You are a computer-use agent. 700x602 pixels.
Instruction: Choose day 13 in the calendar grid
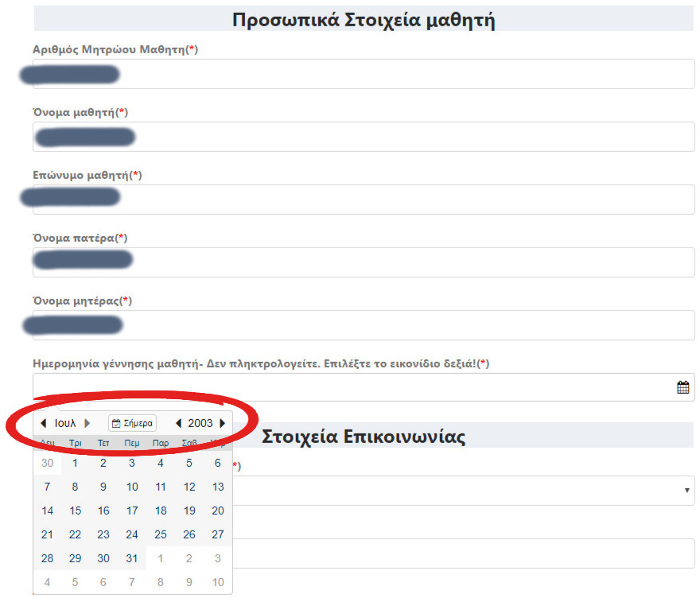(x=218, y=487)
